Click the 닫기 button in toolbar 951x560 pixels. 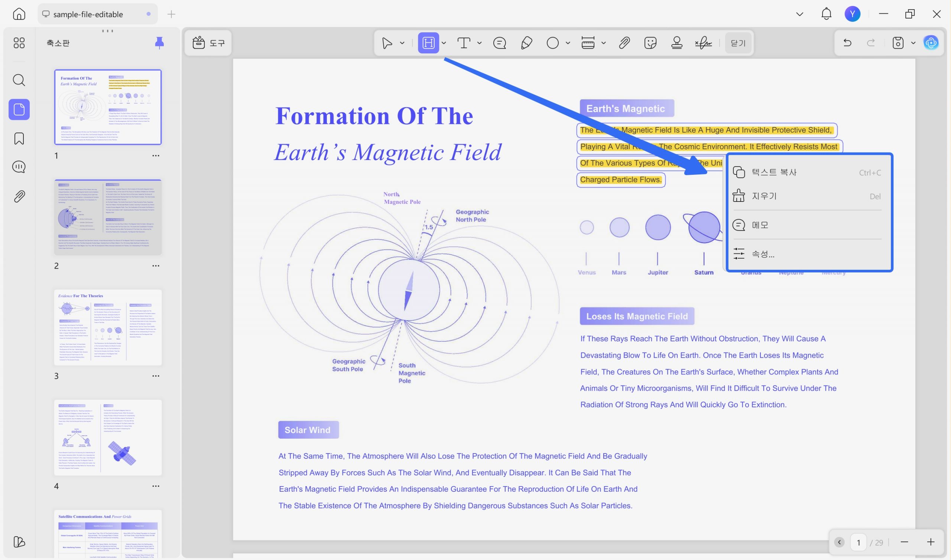pos(738,43)
